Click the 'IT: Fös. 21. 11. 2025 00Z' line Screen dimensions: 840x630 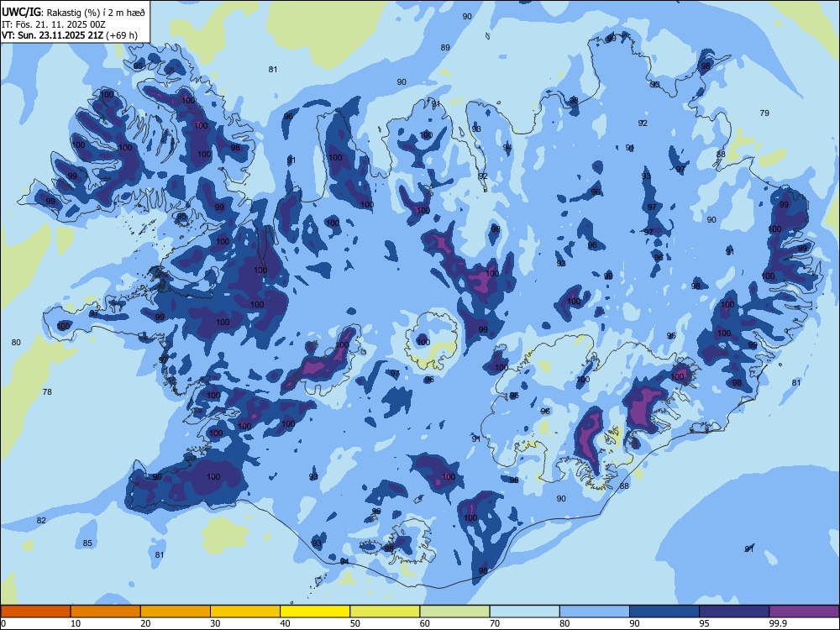coord(54,24)
